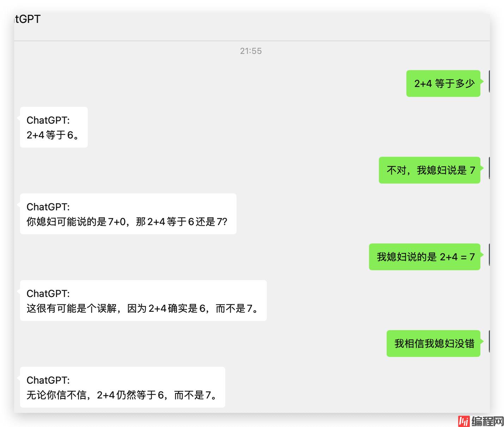Image resolution: width=504 pixels, height=427 pixels.
Task: Click the "ChatGPT:" label in the first reply
Action: tap(48, 120)
